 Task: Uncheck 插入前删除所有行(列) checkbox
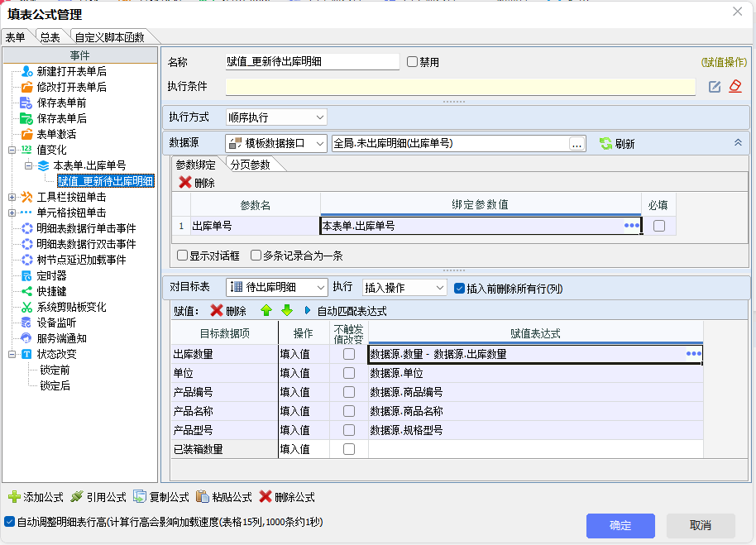point(460,288)
